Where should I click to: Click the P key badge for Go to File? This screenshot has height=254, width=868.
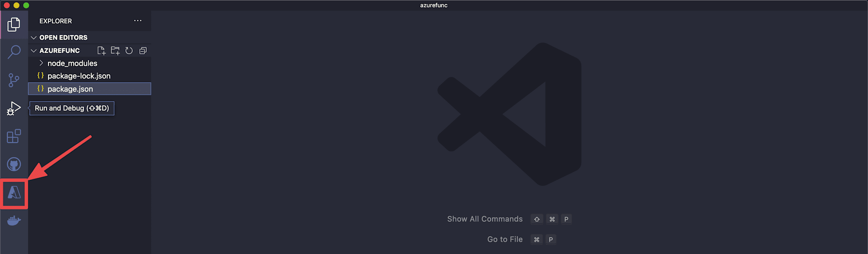tap(551, 240)
